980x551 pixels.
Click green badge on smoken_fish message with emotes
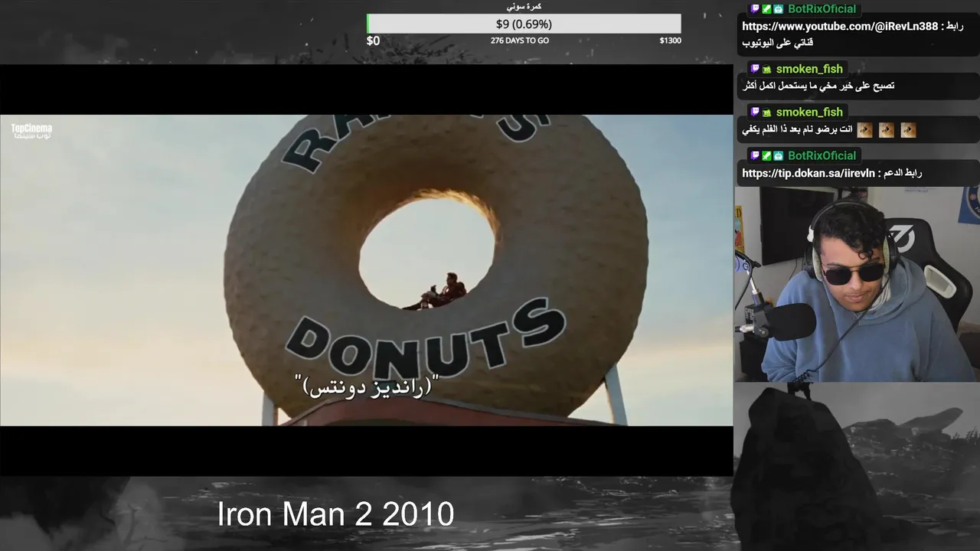point(766,112)
